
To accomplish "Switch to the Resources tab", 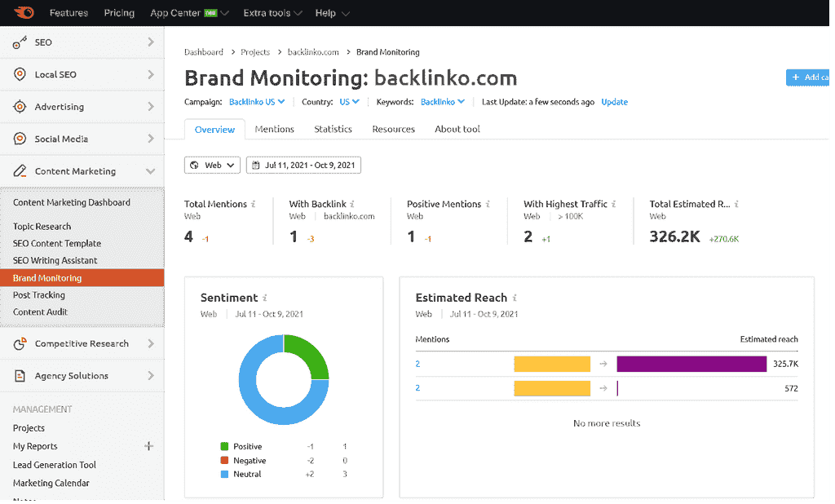I will tap(394, 129).
